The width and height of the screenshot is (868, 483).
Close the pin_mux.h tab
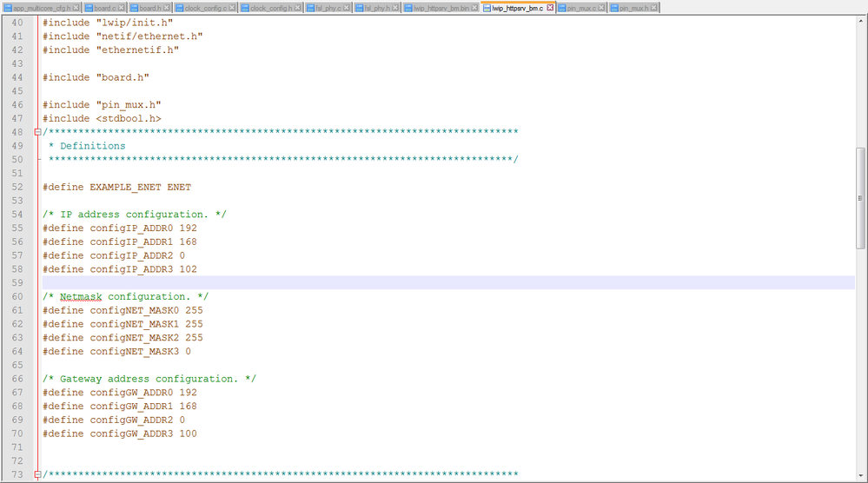[x=653, y=8]
